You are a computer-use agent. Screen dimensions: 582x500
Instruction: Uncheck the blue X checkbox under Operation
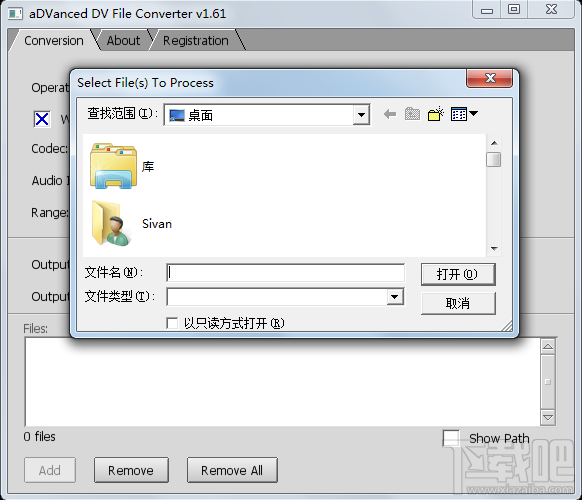point(42,119)
